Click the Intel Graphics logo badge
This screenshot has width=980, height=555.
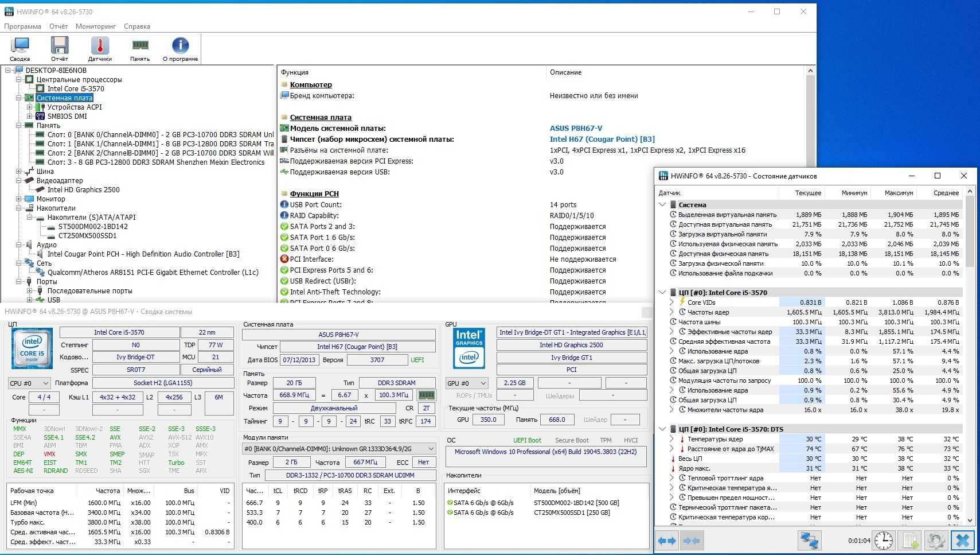469,348
